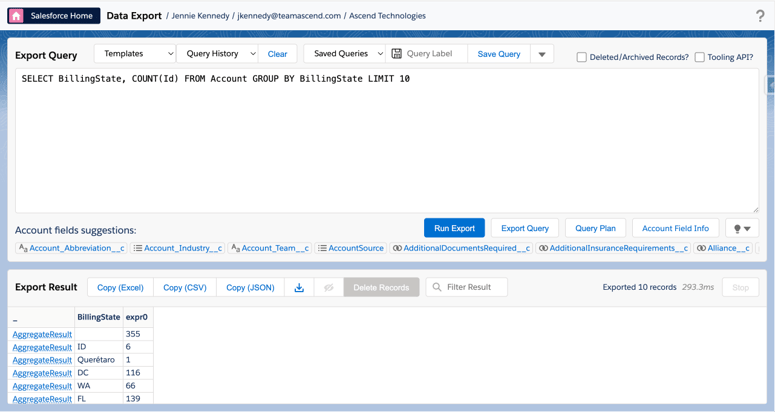Insert Alliance__c field suggestion
This screenshot has height=412, width=775.
pyautogui.click(x=723, y=248)
